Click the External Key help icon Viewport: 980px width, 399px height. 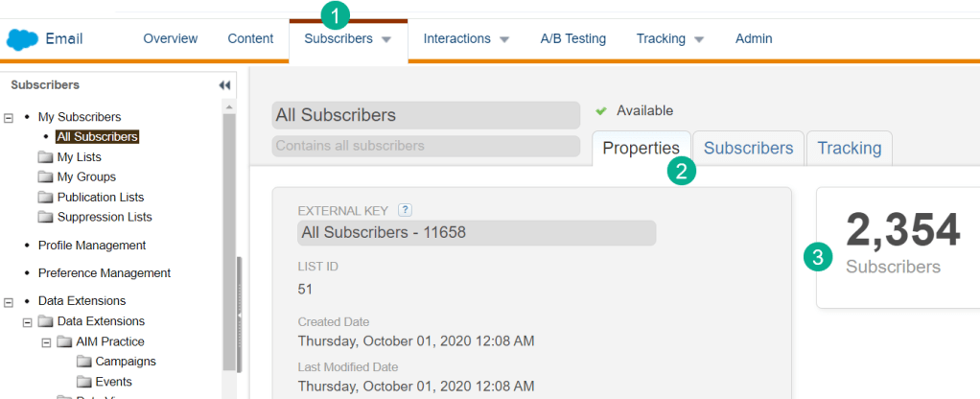pos(405,210)
